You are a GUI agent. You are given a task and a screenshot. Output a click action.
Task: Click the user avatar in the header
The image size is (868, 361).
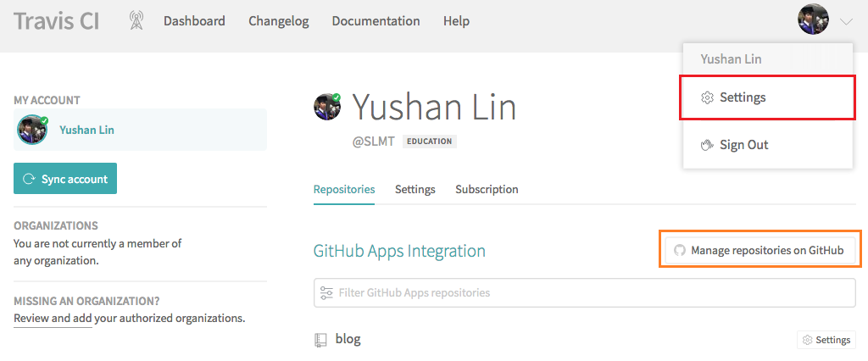tap(813, 19)
